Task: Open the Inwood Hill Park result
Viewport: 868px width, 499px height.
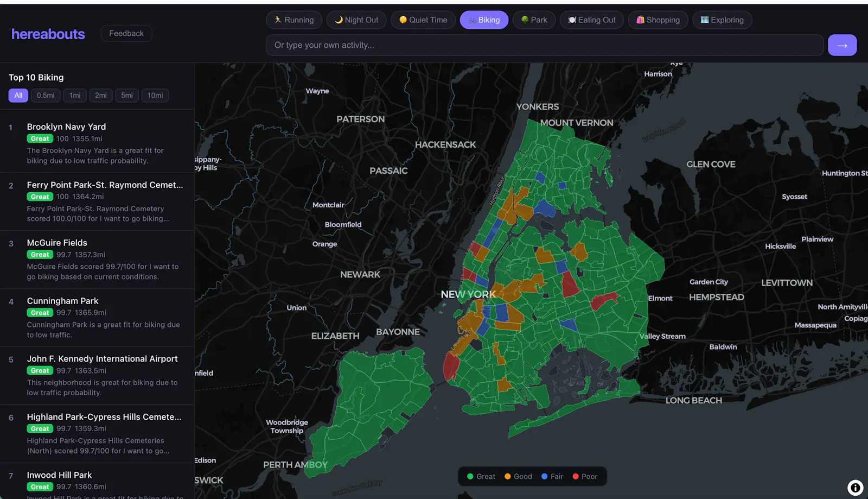Action: [97, 481]
